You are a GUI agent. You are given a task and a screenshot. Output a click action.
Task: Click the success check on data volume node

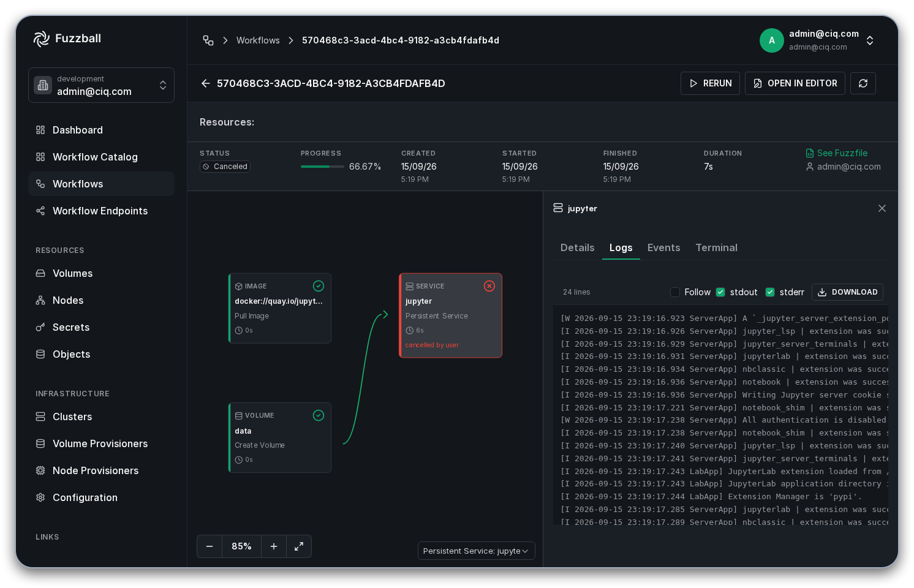click(319, 415)
